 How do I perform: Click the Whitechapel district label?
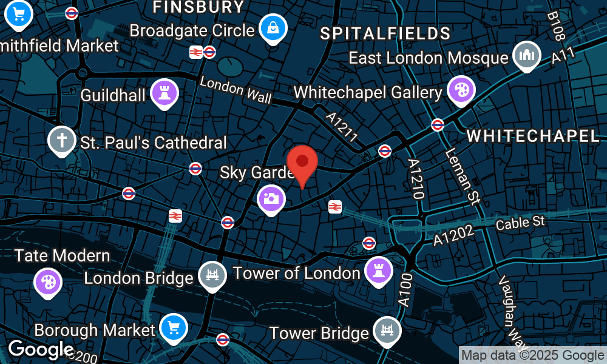point(533,136)
